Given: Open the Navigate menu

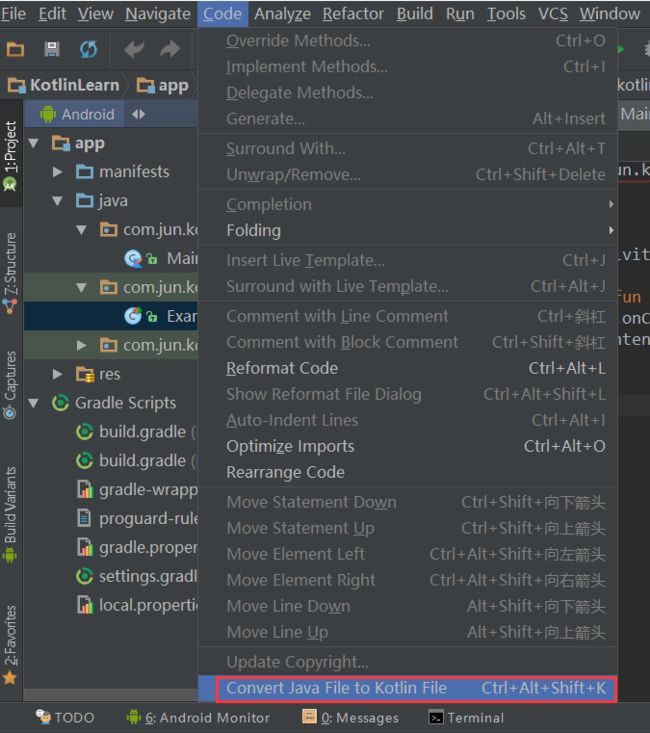Looking at the screenshot, I should pyautogui.click(x=158, y=14).
